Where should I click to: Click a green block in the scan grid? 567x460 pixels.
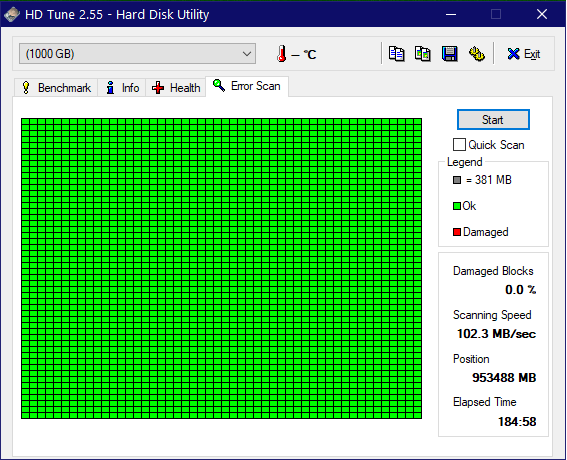(221, 268)
